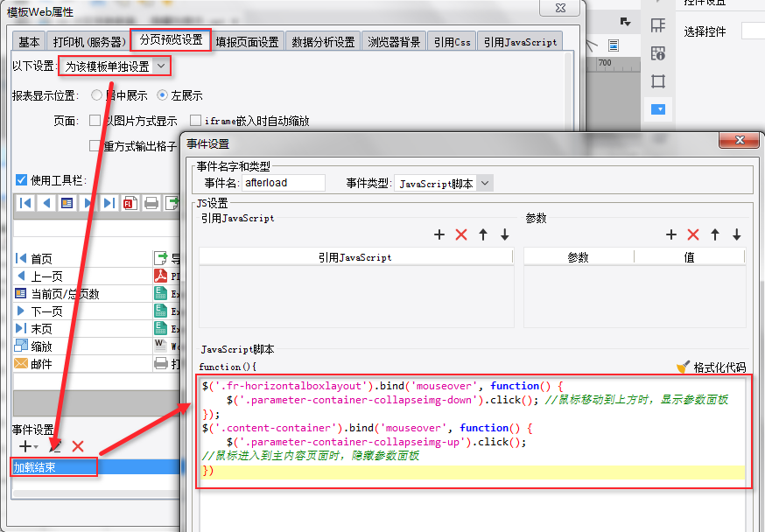Image resolution: width=765 pixels, height=532 pixels.
Task: Move parameter up arrow
Action: tap(715, 234)
